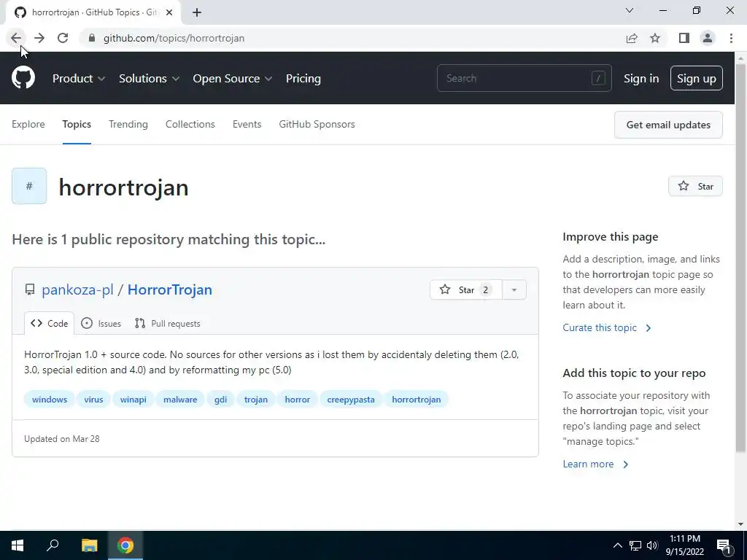Switch to the Trending tab
This screenshot has height=560, width=747.
(x=128, y=124)
